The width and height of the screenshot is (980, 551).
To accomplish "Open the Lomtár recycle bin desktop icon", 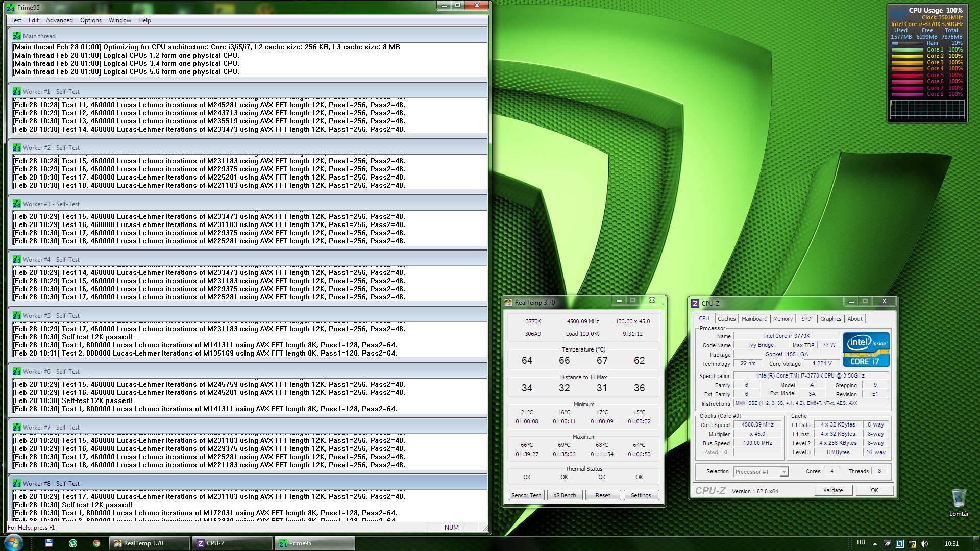I will pos(959,503).
